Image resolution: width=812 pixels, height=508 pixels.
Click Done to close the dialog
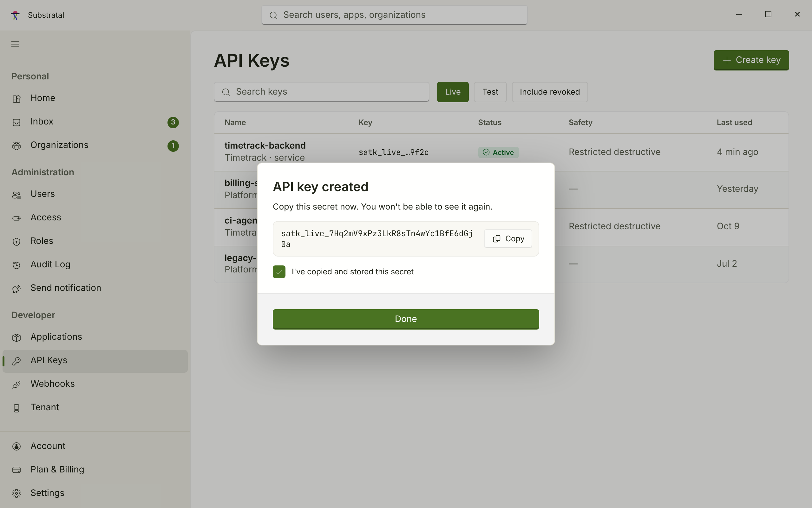coord(406,319)
